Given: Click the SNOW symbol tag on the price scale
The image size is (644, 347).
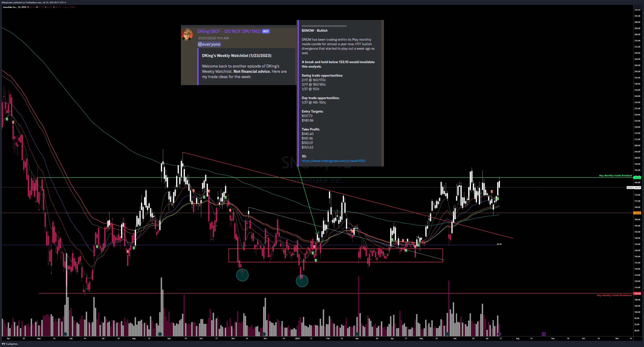Looking at the screenshot, I should 630,188.
